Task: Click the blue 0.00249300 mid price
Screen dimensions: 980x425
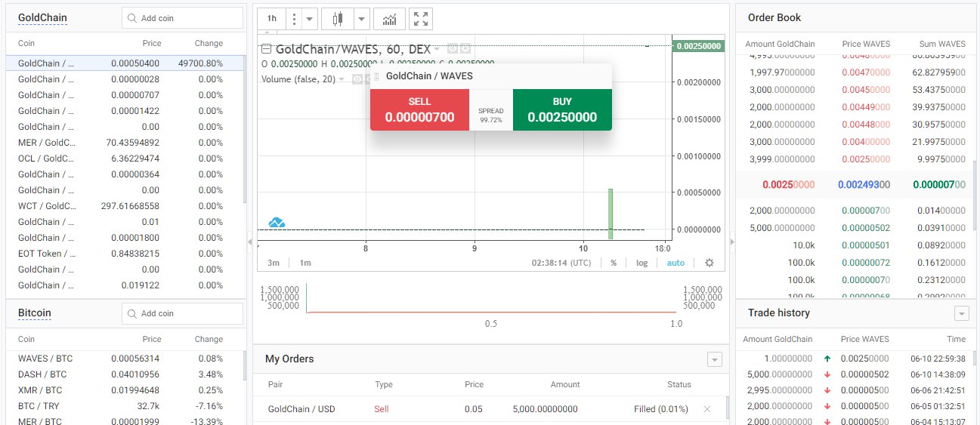Action: 864,184
